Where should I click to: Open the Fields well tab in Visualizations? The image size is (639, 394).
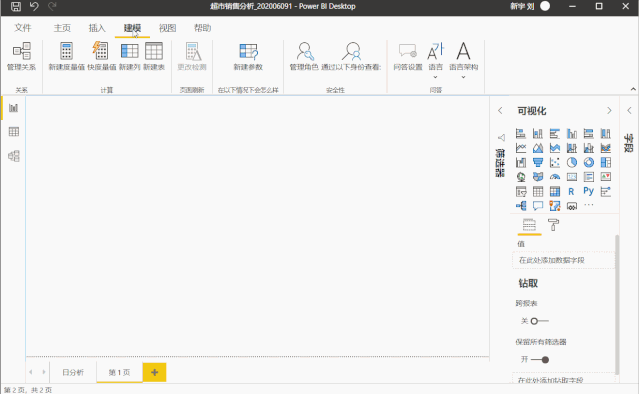529,225
